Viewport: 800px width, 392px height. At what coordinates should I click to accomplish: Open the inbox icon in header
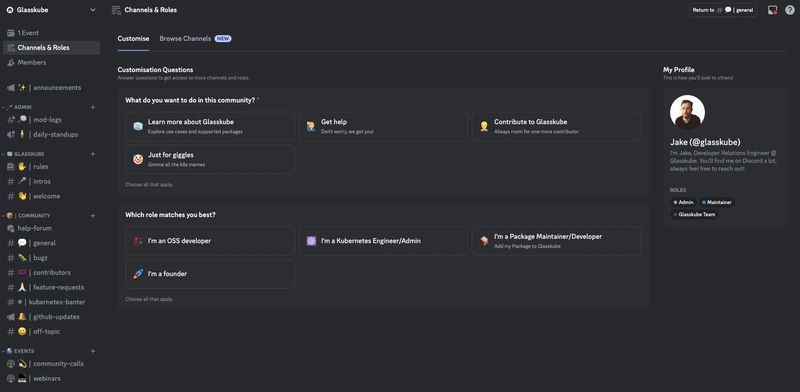click(x=772, y=10)
